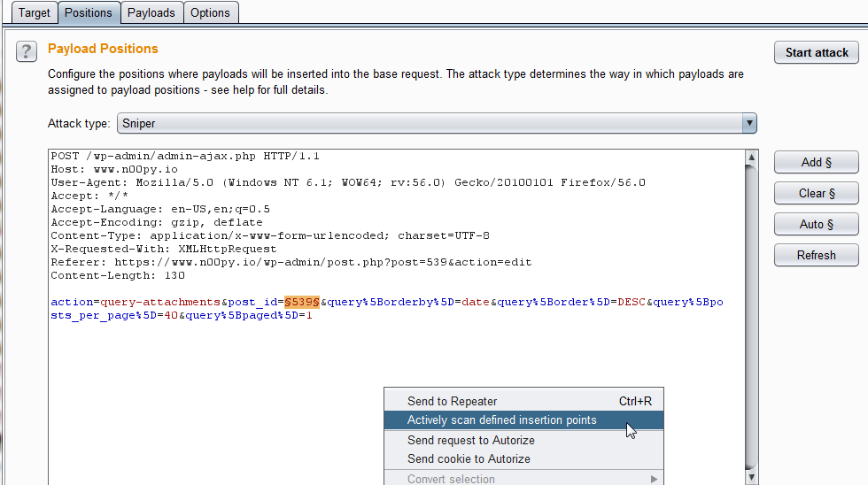Select Actively scan defined insertion points
This screenshot has height=485, width=868.
[x=523, y=420]
